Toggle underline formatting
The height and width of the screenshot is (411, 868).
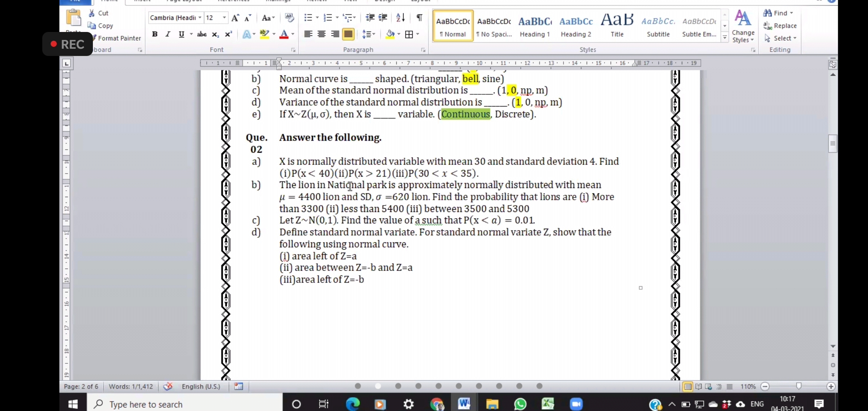pyautogui.click(x=181, y=34)
